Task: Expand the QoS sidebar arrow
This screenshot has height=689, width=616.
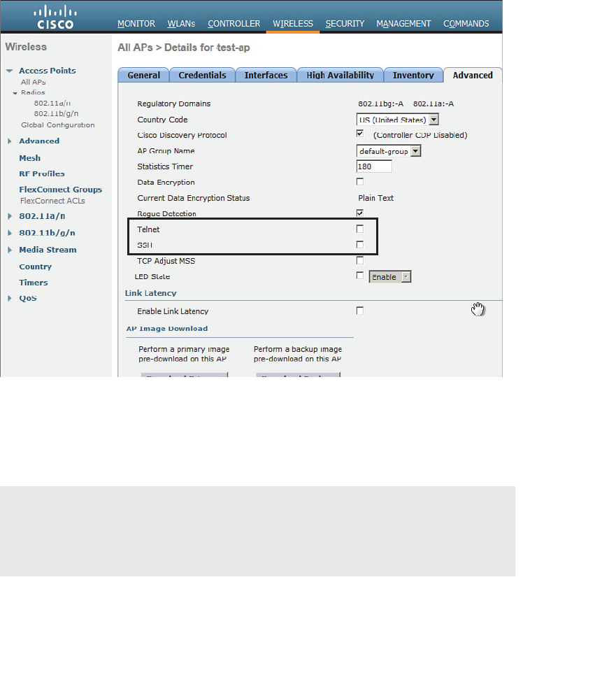Action: (10, 299)
